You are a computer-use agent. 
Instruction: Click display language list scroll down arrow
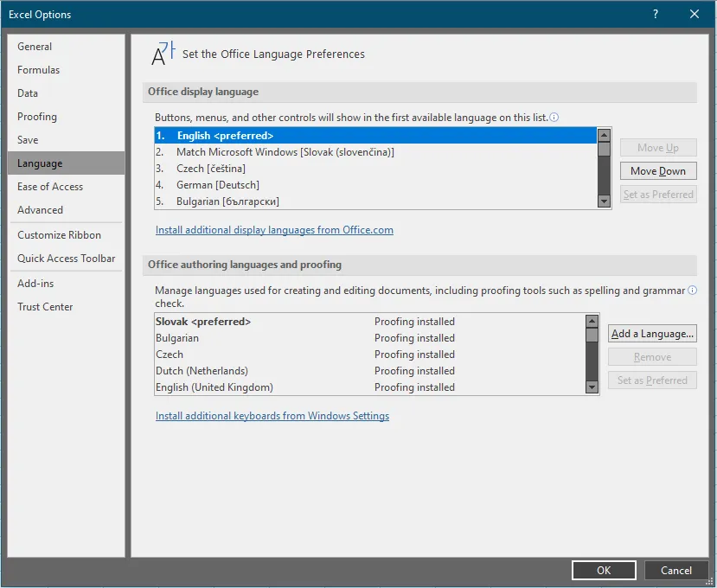click(604, 201)
